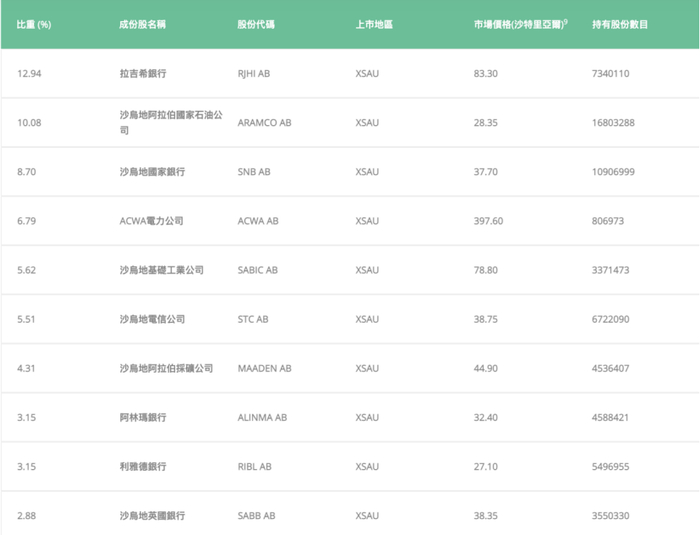Select the 4536407 shares cell
This screenshot has height=535, width=700.
coord(610,368)
